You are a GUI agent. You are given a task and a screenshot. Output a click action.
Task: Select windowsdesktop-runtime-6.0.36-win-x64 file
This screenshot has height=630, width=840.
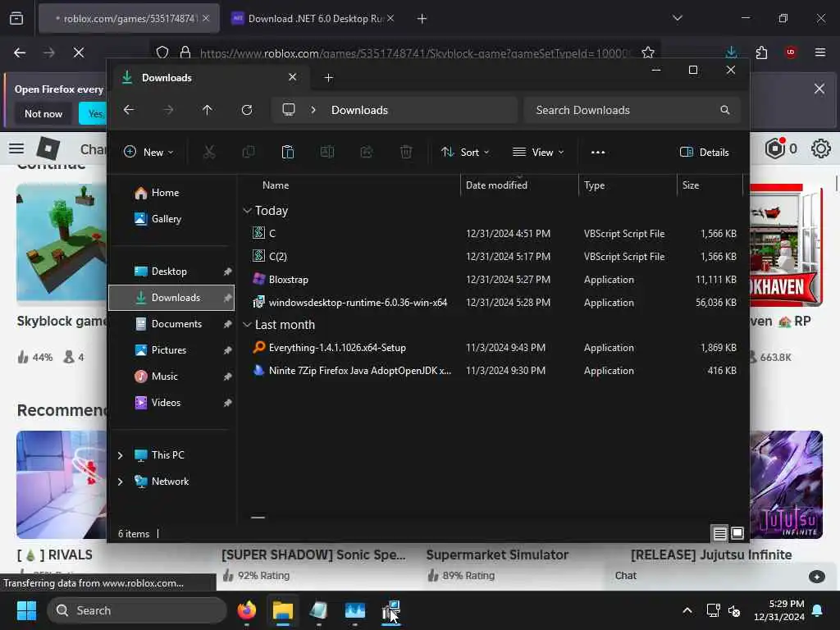pyautogui.click(x=493, y=303)
